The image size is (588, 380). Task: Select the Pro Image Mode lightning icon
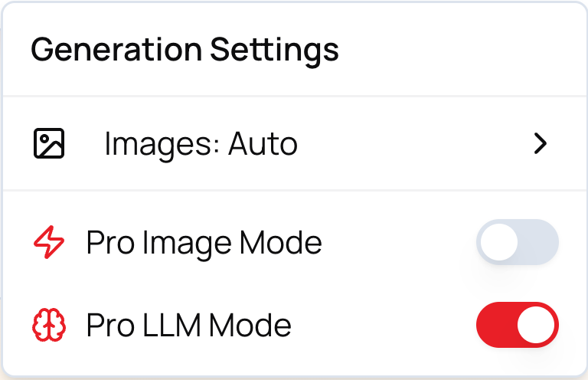tap(49, 244)
